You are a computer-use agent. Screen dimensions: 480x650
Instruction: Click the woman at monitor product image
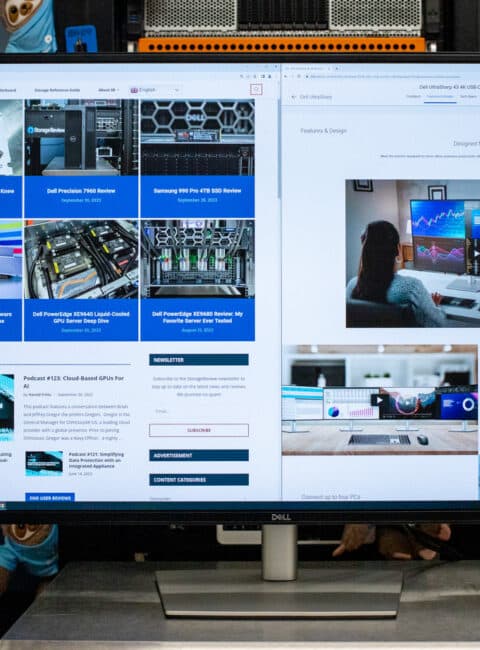coord(413,253)
